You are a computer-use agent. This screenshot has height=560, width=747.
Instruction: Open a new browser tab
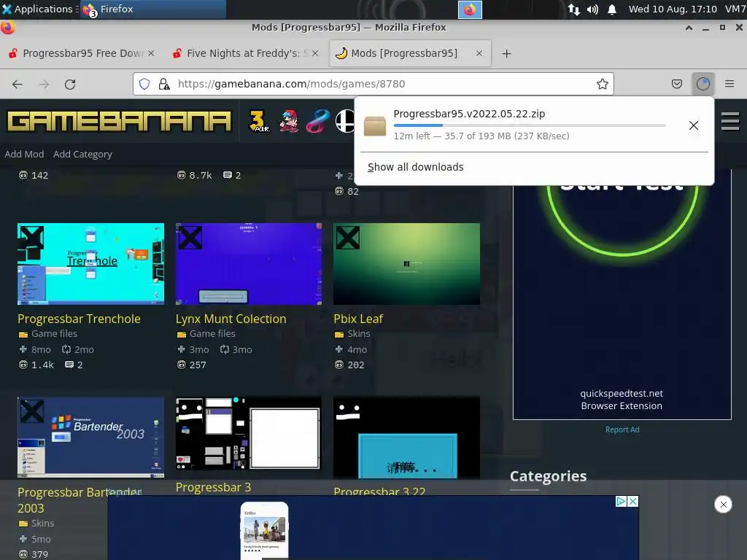point(506,54)
